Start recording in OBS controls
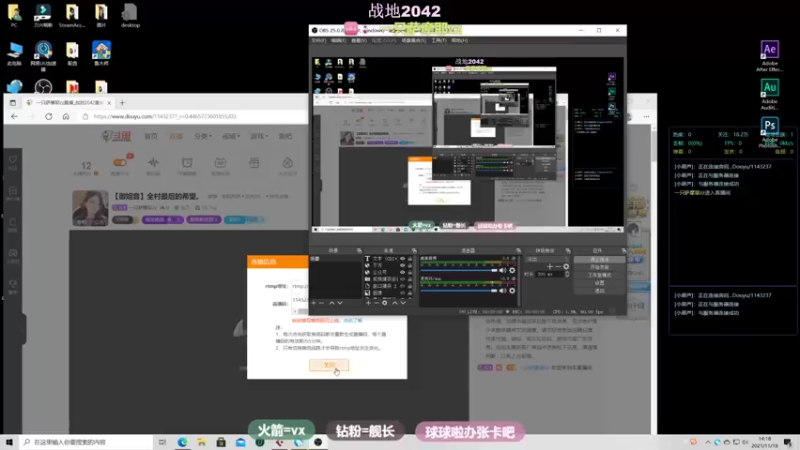 tap(599, 267)
